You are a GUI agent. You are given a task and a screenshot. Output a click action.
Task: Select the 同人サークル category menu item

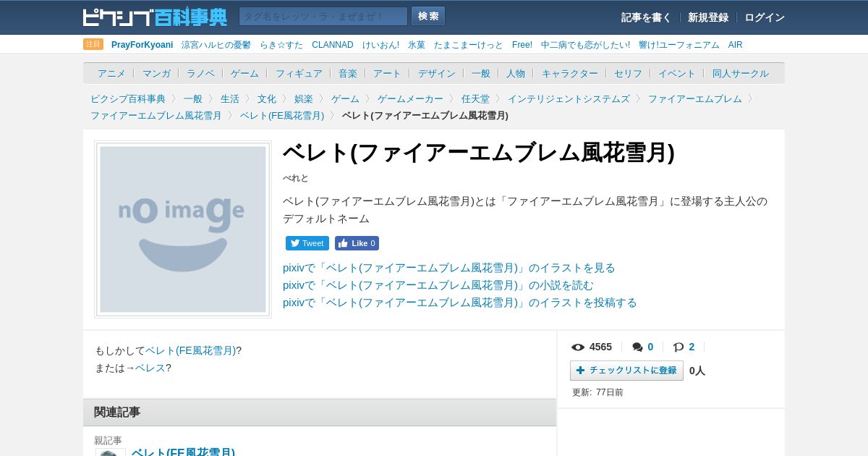tap(741, 73)
